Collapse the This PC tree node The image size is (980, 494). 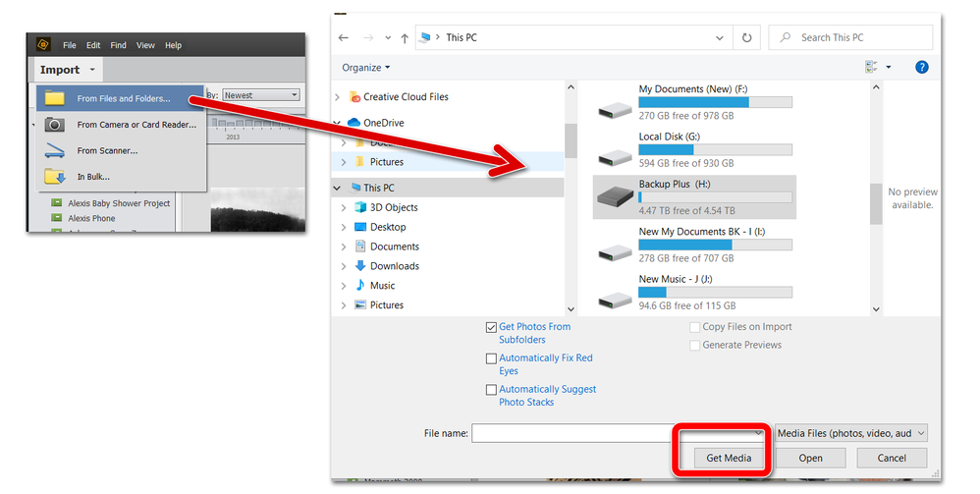[338, 188]
